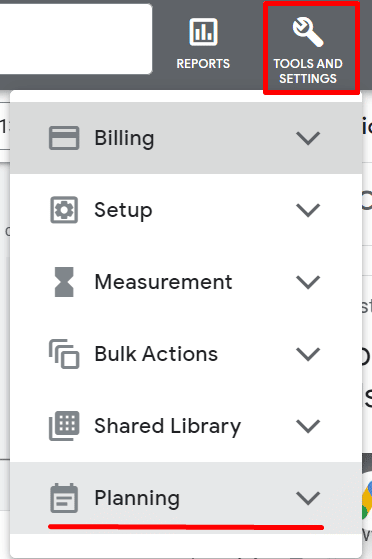Screen dimensions: 372x559
Task: Select the Measurement menu label
Action: 163,282
